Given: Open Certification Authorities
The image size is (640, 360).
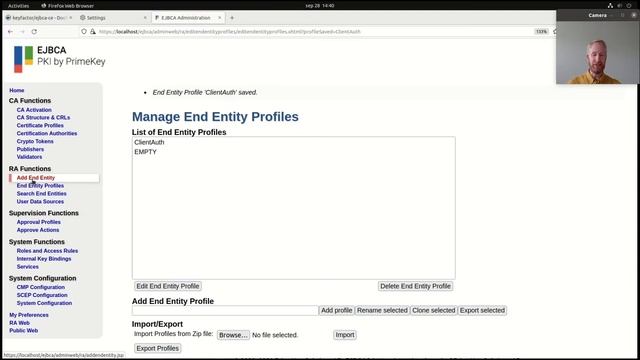Looking at the screenshot, I should [47, 133].
